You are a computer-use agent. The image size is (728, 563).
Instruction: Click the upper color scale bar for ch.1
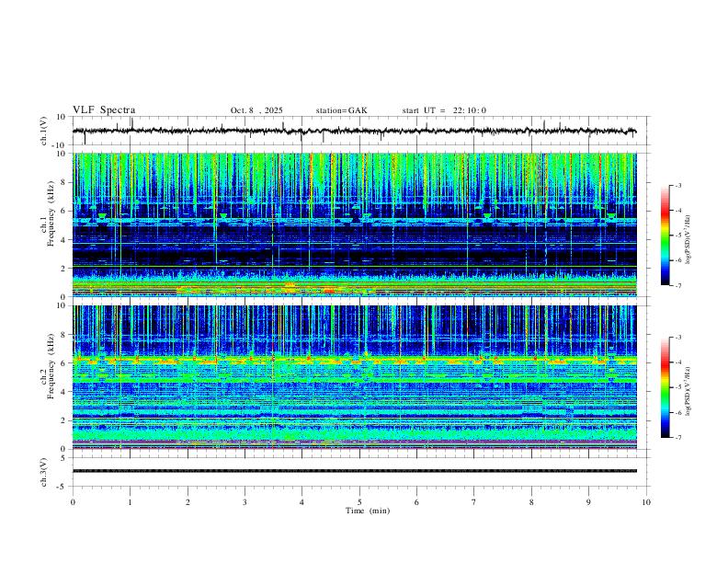coord(665,235)
